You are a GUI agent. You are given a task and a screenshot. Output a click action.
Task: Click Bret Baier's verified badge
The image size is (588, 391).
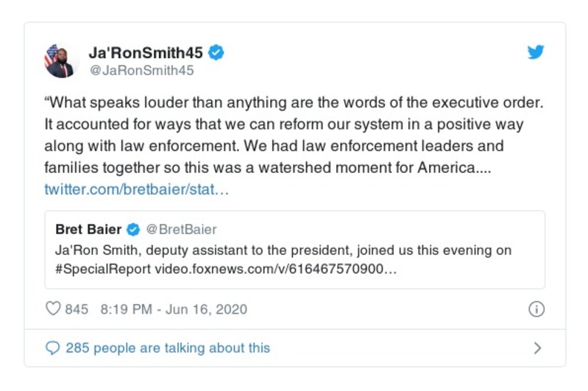pyautogui.click(x=133, y=230)
